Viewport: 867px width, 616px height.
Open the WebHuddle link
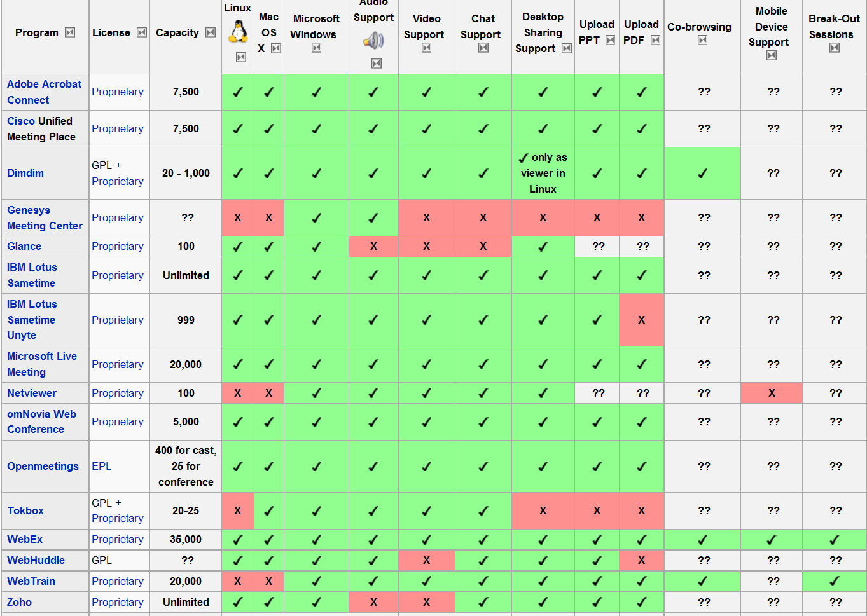[36, 560]
